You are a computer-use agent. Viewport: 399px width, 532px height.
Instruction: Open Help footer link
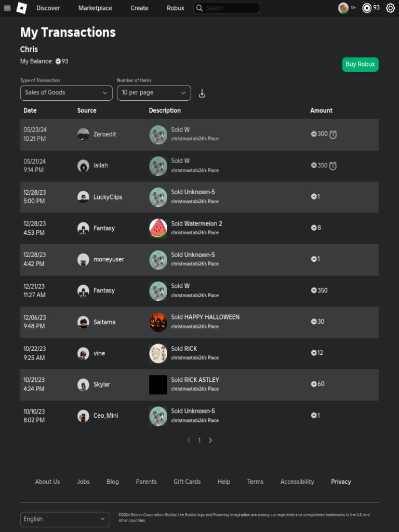point(224,482)
